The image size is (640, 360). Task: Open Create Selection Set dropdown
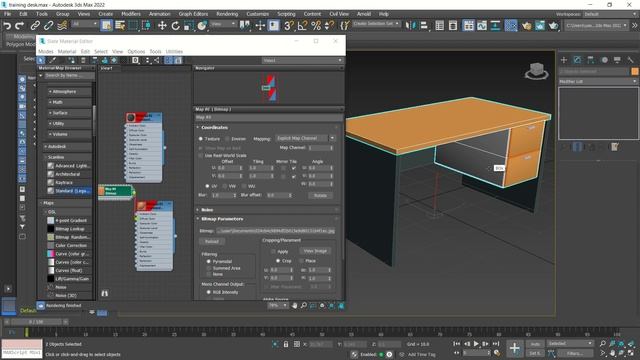coord(376,24)
